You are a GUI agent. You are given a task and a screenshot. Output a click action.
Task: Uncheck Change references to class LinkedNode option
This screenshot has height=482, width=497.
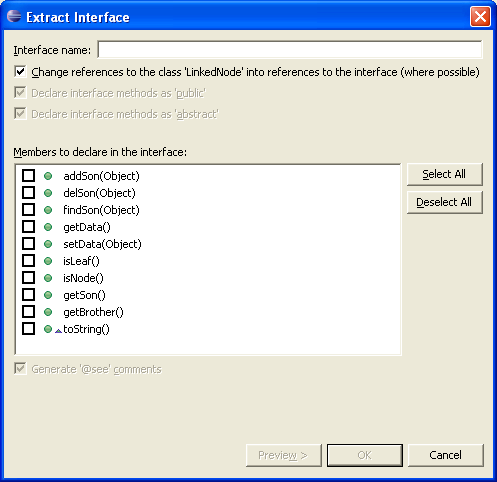20,71
